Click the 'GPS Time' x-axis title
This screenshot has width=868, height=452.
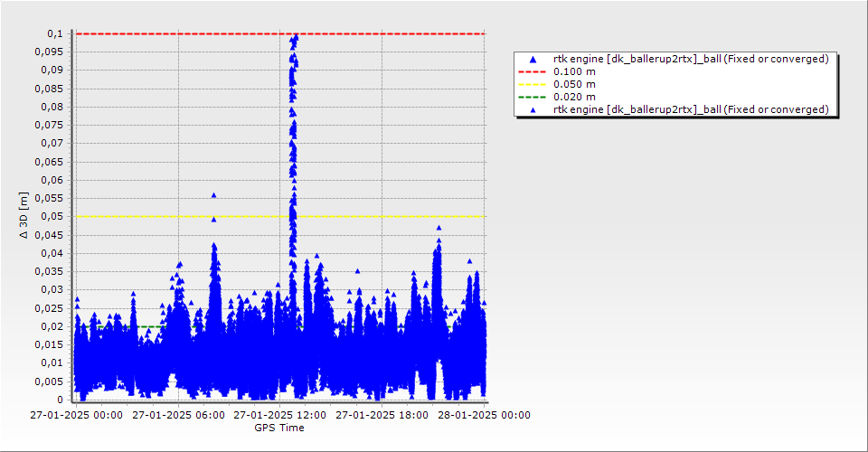point(279,428)
